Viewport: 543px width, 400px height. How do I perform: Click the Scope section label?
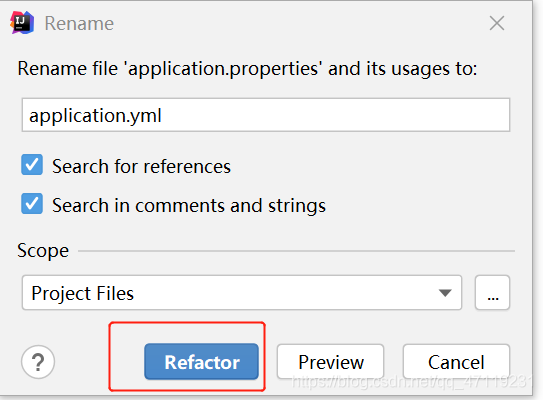[x=43, y=251]
